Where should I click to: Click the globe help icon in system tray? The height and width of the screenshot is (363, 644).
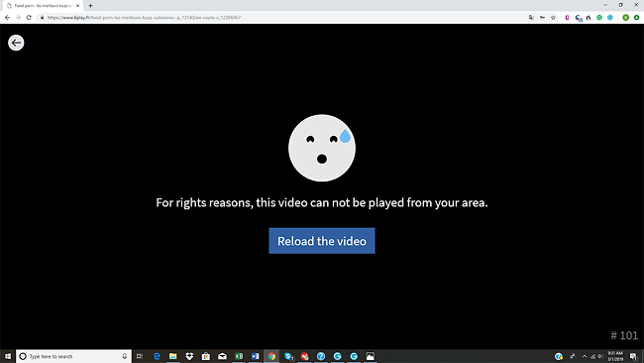(x=559, y=356)
